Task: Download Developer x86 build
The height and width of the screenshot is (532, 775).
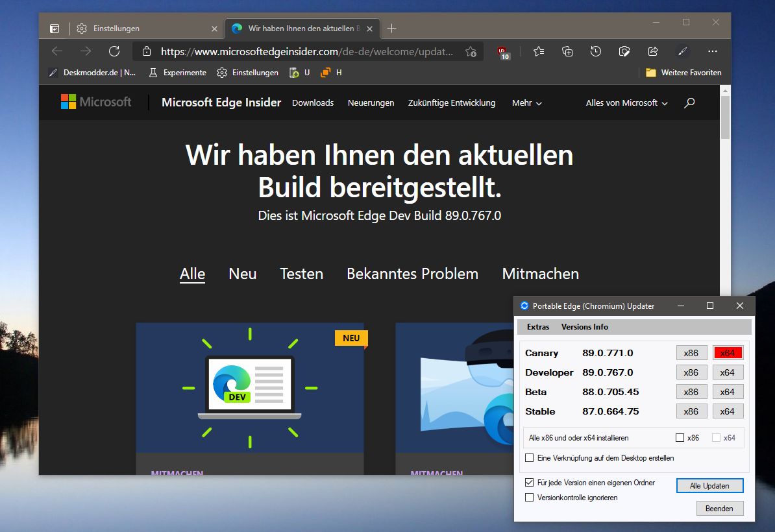Action: pyautogui.click(x=691, y=372)
